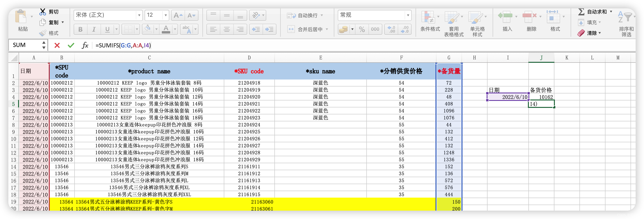Open the 宋体 font family dropdown
Screen dimensions: 644x219
point(139,15)
